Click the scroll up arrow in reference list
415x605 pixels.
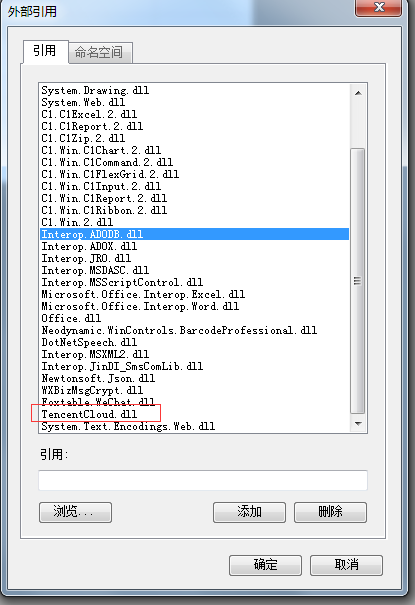(358, 93)
